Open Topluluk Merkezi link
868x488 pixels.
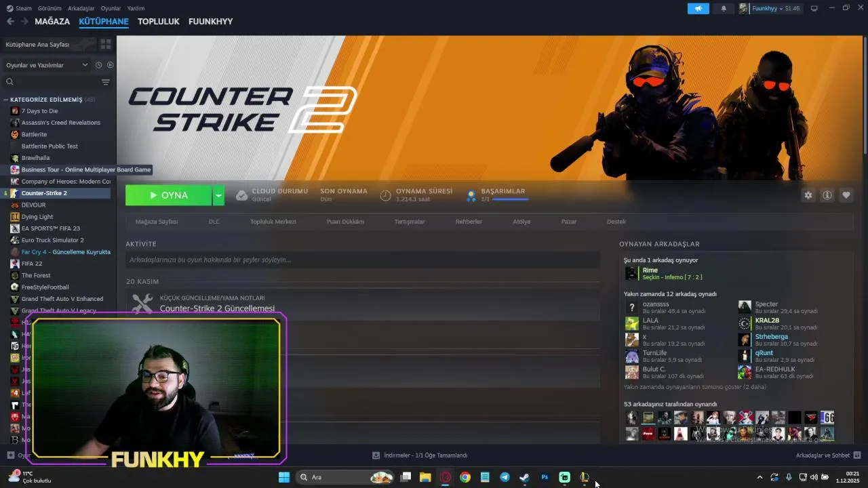click(x=273, y=222)
